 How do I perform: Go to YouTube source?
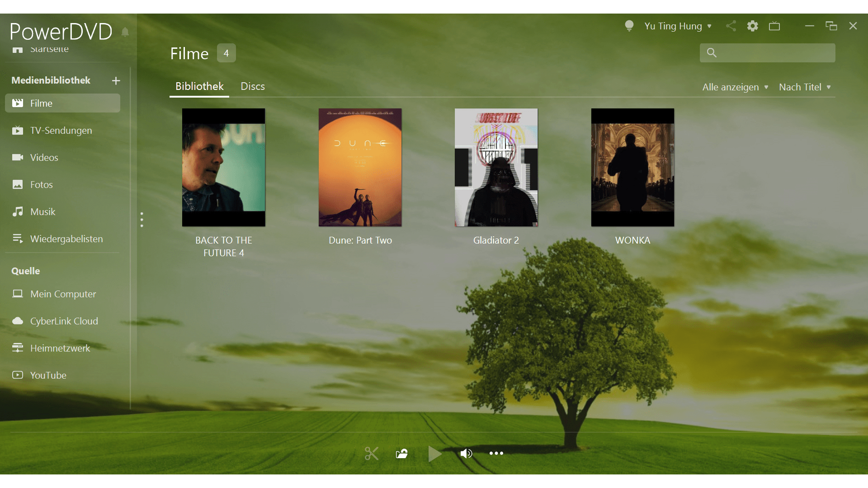(48, 375)
